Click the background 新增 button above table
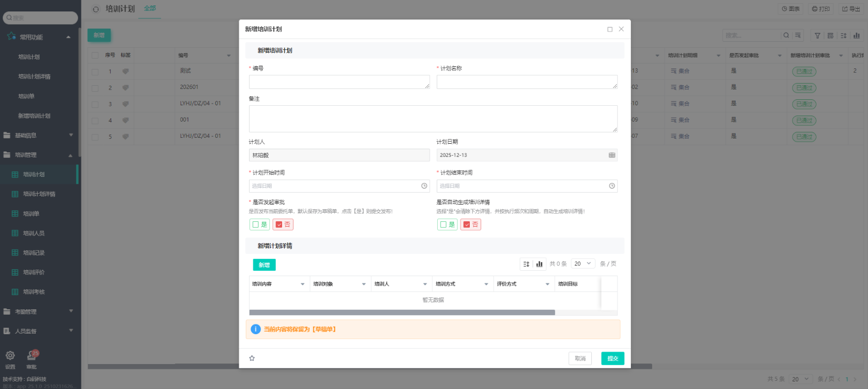Viewport: 868px width, 389px height. tap(99, 35)
